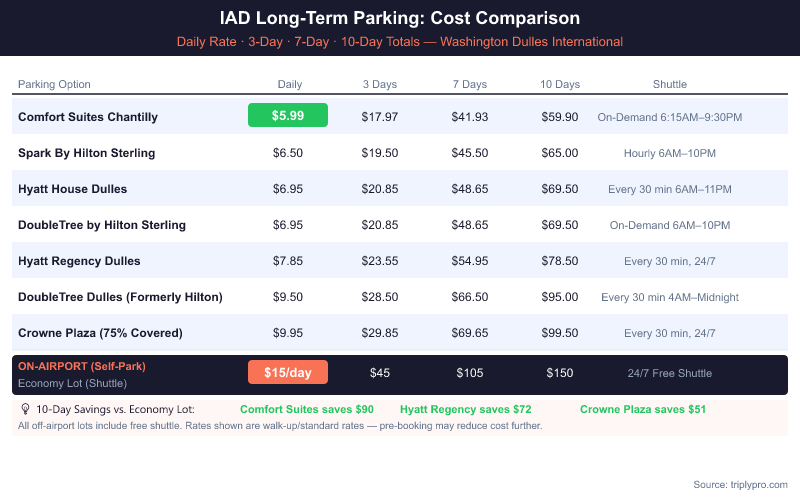Click 'Comfort Suites saves $90' text
800x500 pixels.
[307, 409]
